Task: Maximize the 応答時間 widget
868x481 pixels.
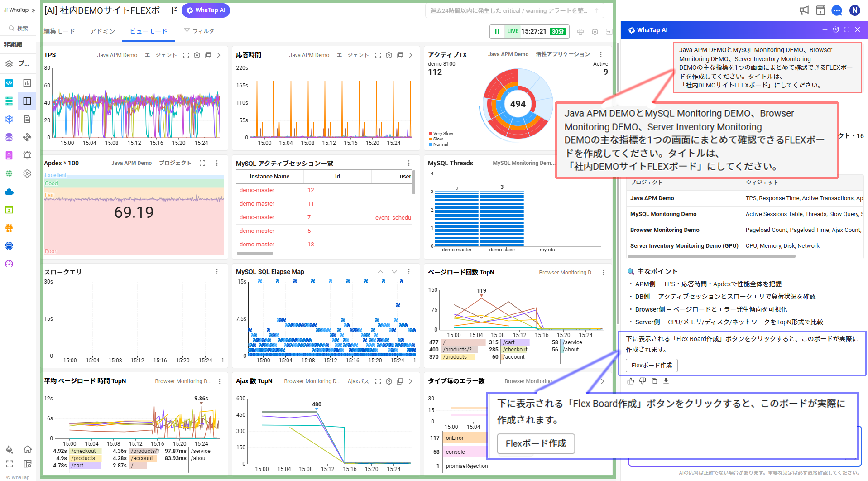Action: [378, 55]
